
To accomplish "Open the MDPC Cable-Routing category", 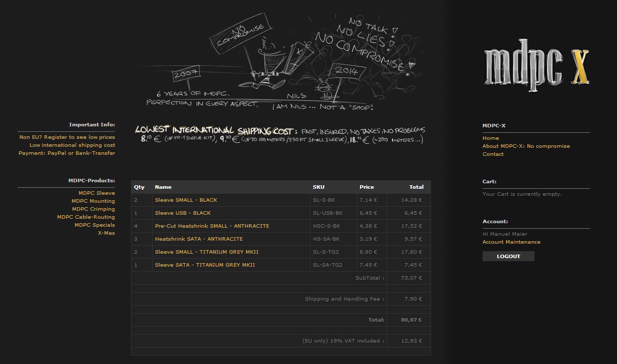I will (86, 217).
